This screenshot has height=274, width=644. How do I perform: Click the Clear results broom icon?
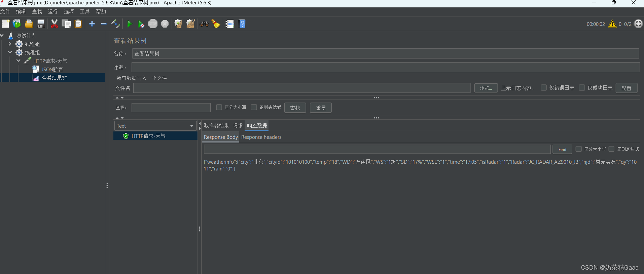[178, 24]
